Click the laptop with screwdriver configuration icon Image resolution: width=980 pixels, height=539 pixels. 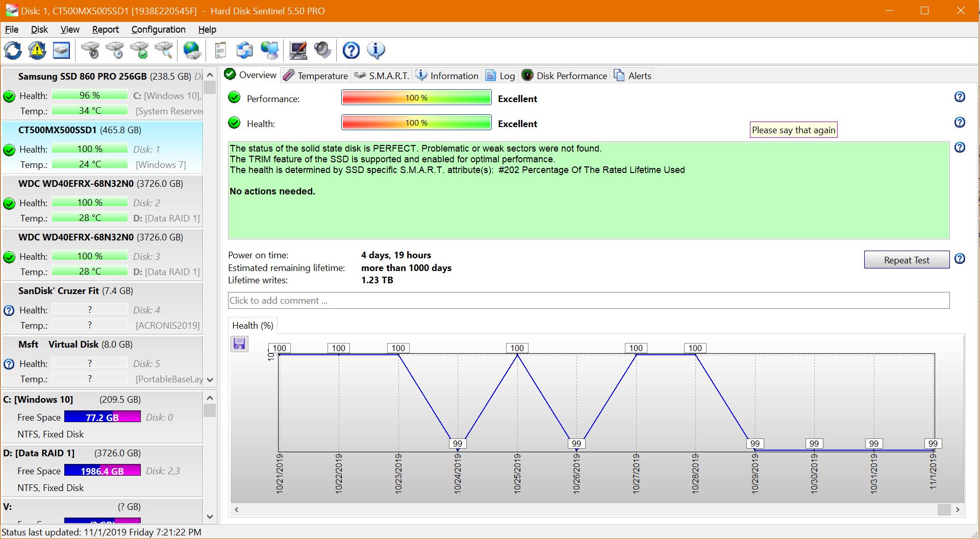pyautogui.click(x=298, y=51)
